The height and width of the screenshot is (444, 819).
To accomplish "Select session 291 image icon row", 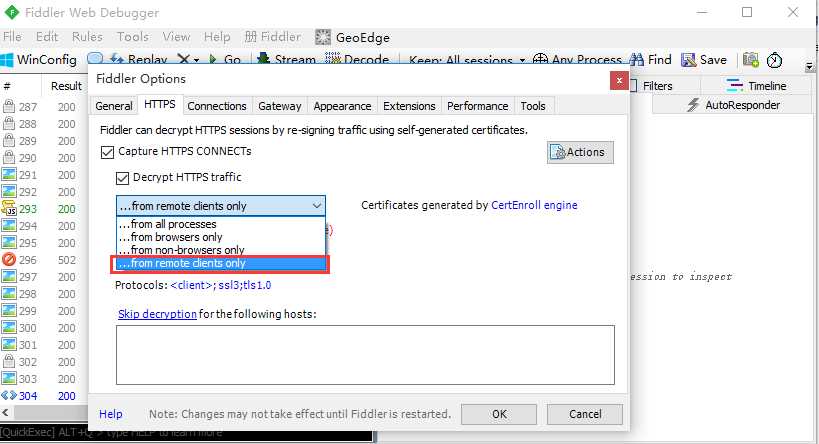I will (9, 174).
